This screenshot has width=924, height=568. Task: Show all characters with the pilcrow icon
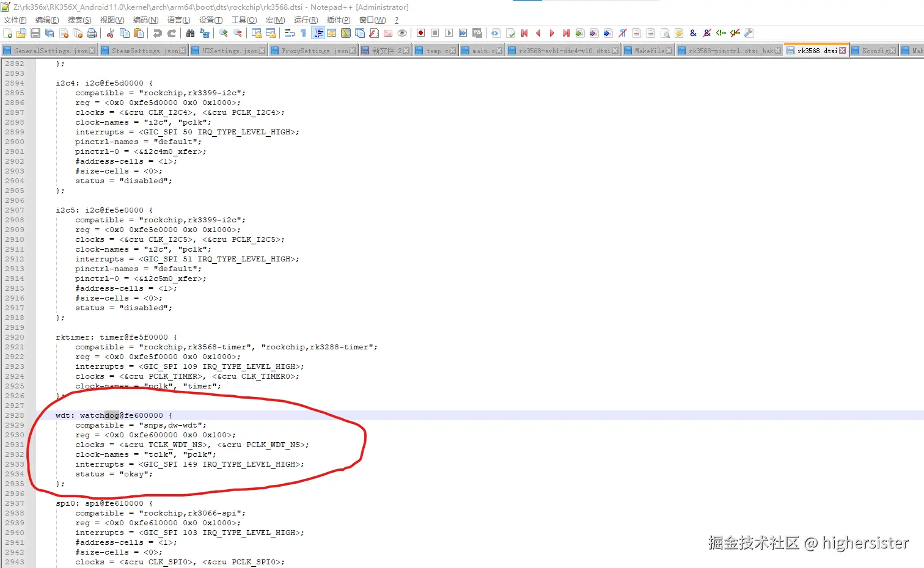coord(303,33)
